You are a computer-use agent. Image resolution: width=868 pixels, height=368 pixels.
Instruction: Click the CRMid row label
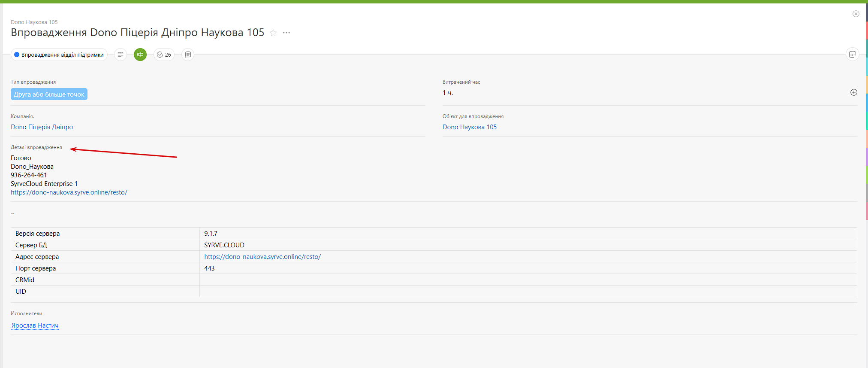click(25, 280)
